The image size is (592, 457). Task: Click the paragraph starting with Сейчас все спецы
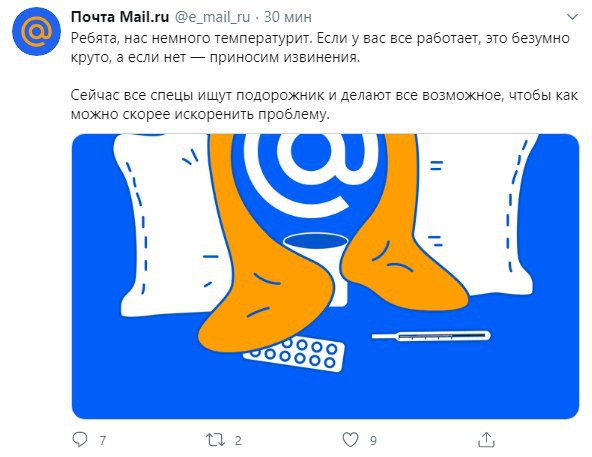324,105
